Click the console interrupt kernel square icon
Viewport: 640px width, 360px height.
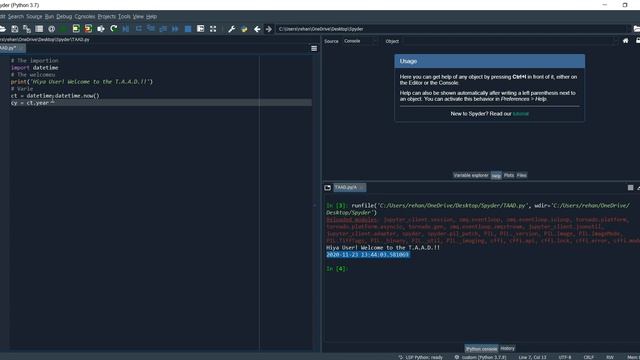click(x=630, y=188)
